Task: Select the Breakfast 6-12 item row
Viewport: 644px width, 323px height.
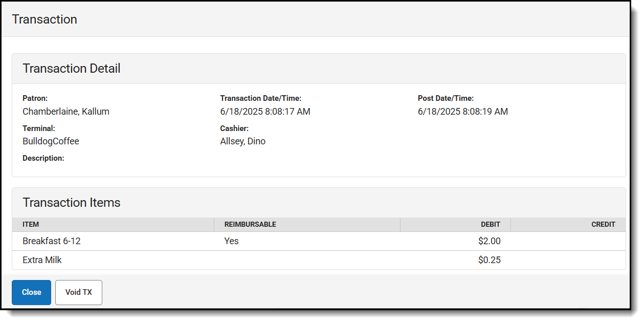Action: (x=52, y=241)
